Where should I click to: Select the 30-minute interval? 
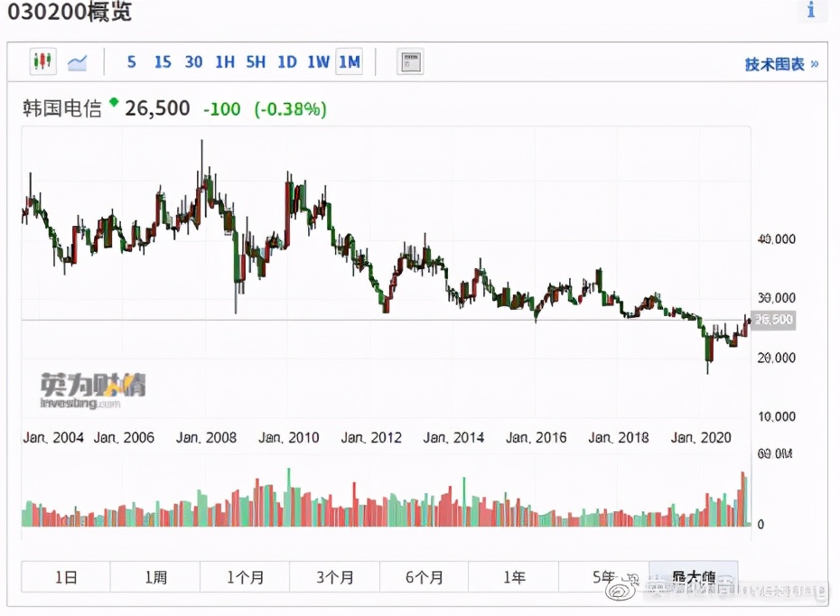(x=193, y=62)
